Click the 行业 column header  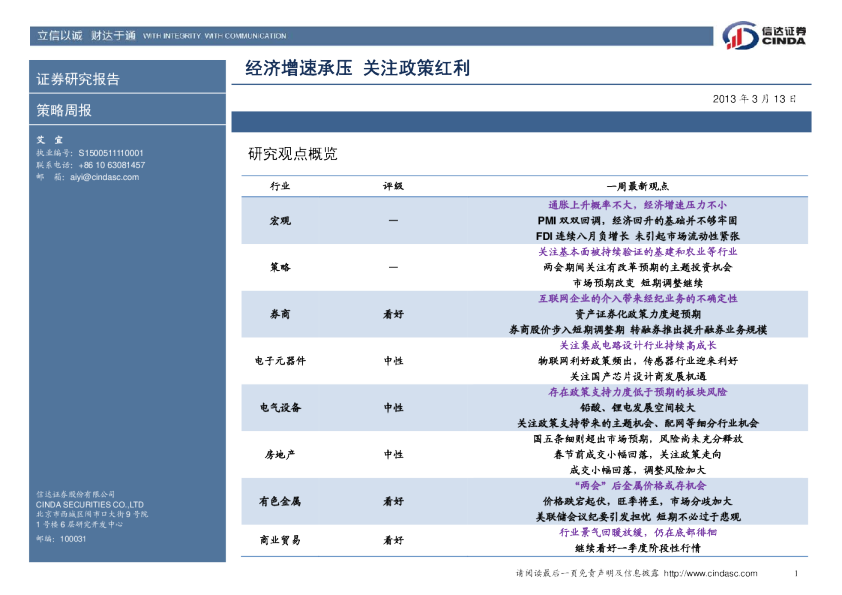pyautogui.click(x=280, y=187)
